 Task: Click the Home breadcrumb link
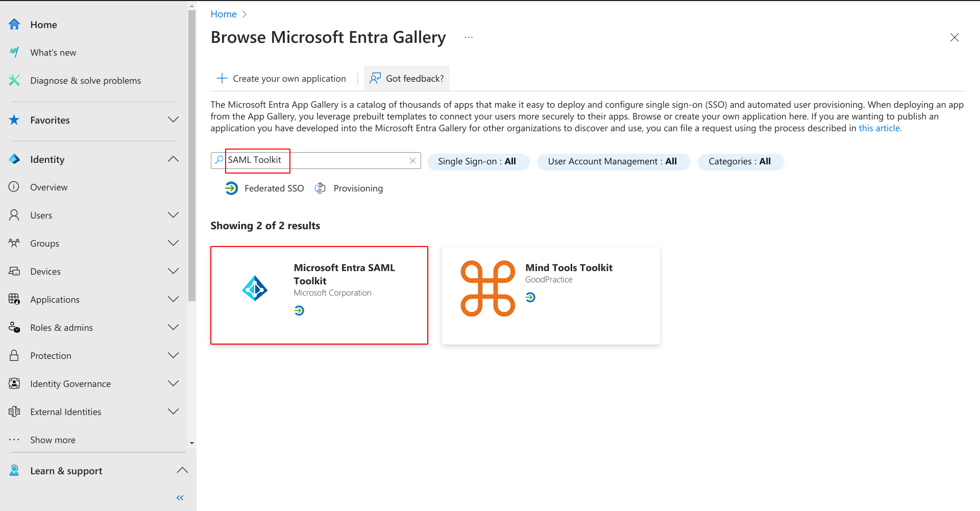224,14
